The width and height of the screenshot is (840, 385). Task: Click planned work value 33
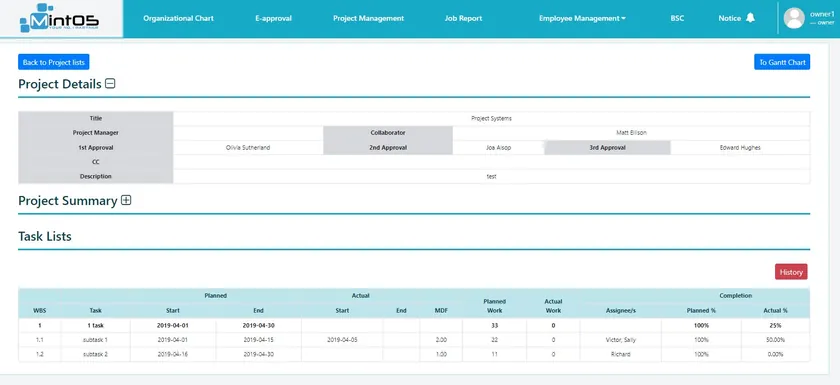[x=494, y=325]
